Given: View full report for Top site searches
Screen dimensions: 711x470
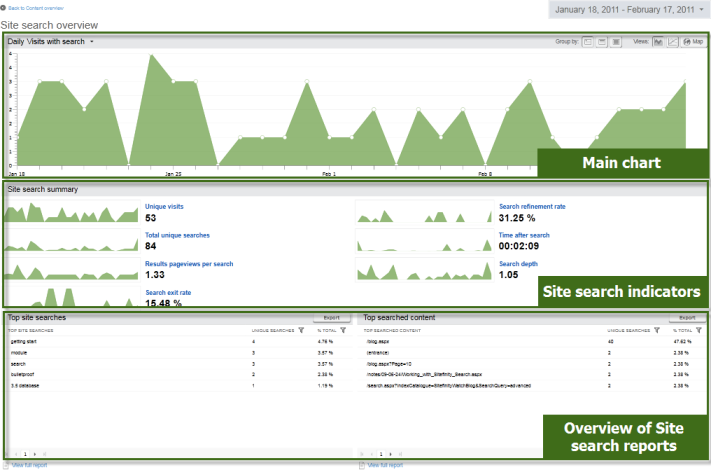Looking at the screenshot, I should (x=29, y=465).
